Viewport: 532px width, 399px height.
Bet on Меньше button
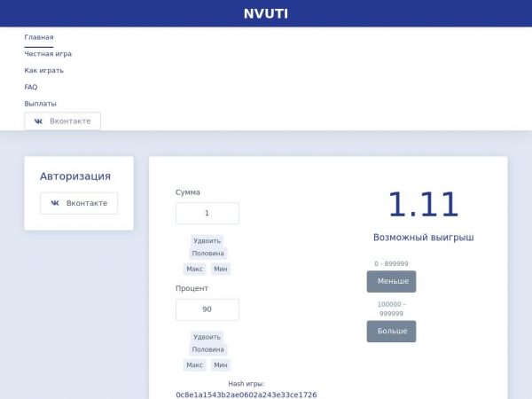[x=391, y=281]
